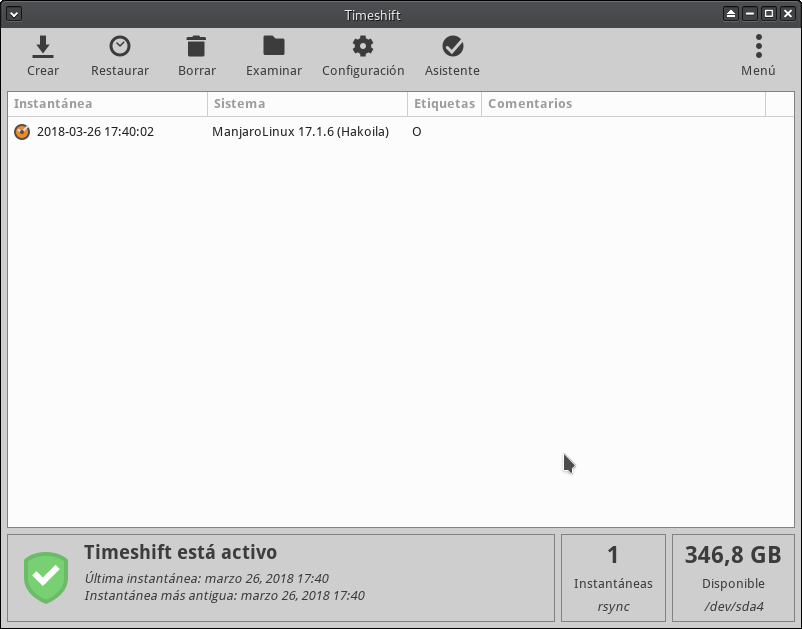Open the window menu dropdown in titlebar
This screenshot has width=802, height=629.
click(13, 14)
